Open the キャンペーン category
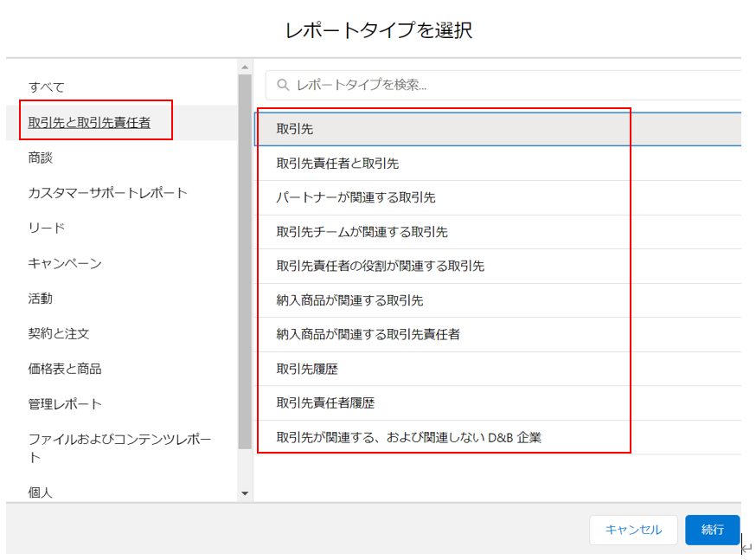 click(65, 263)
